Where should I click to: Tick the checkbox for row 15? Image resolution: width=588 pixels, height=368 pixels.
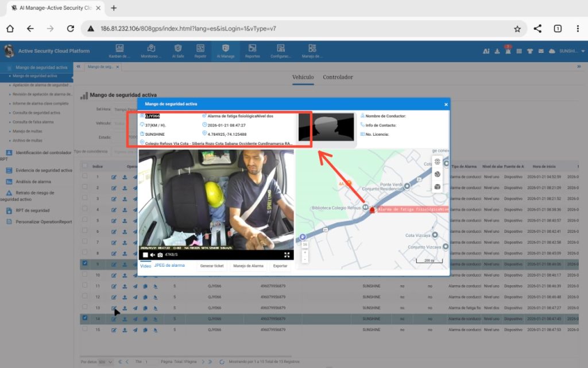[85, 329]
